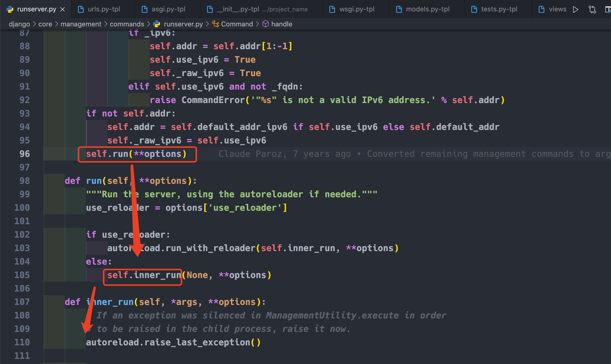Click line number 98 in the gutter
Image resolution: width=611 pixels, height=364 pixels.
pos(25,181)
